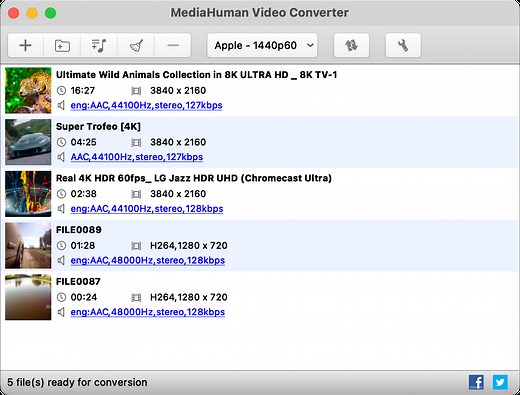The width and height of the screenshot is (520, 395).
Task: Click the 02:38 duration value
Action: [x=83, y=194]
